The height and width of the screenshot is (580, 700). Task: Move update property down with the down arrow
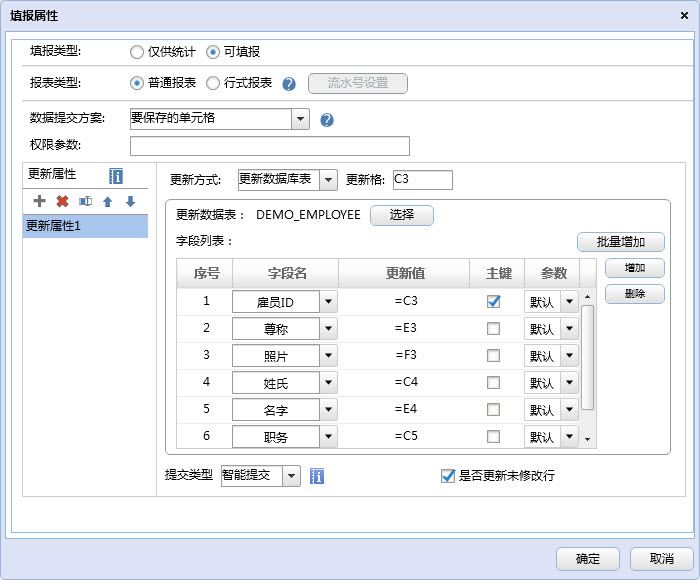[x=130, y=201]
